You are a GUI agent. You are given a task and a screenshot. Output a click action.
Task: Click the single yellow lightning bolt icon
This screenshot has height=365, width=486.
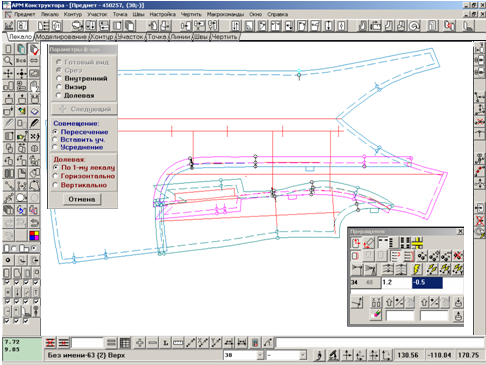pos(417,269)
